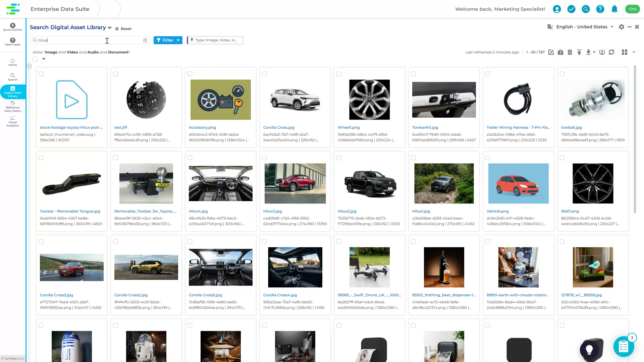This screenshot has width=644, height=362.
Task: Click the Reset link near the page title
Action: click(125, 28)
